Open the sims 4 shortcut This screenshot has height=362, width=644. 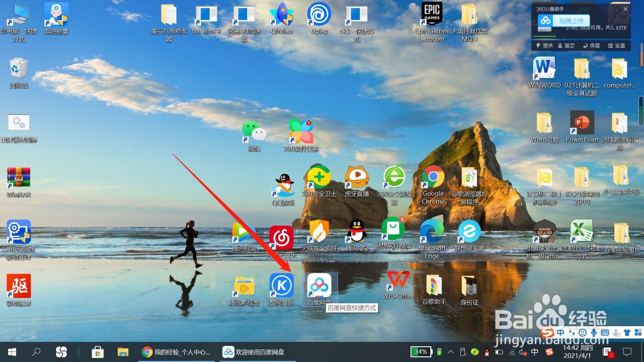click(x=206, y=19)
